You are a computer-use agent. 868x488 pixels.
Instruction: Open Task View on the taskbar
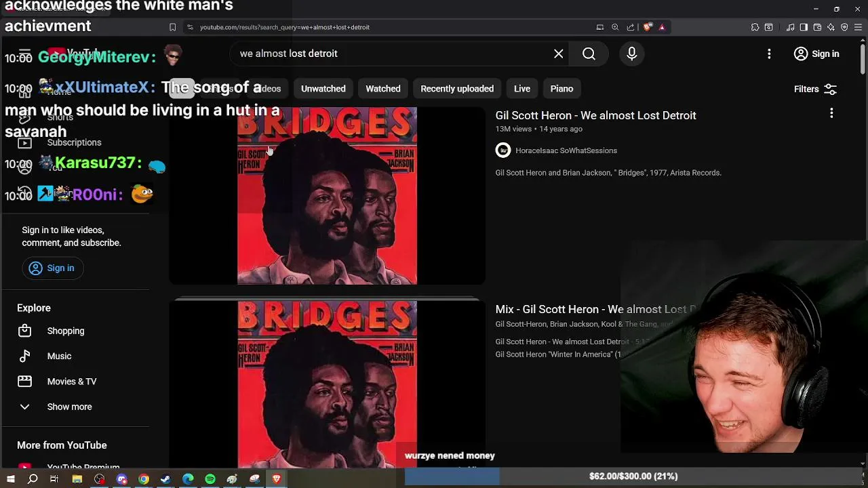(54, 479)
